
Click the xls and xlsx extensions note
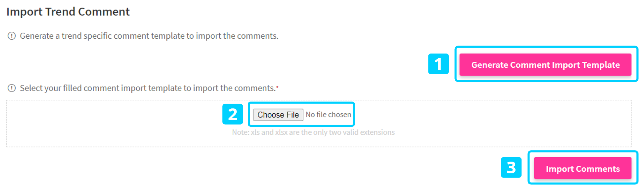pyautogui.click(x=313, y=132)
